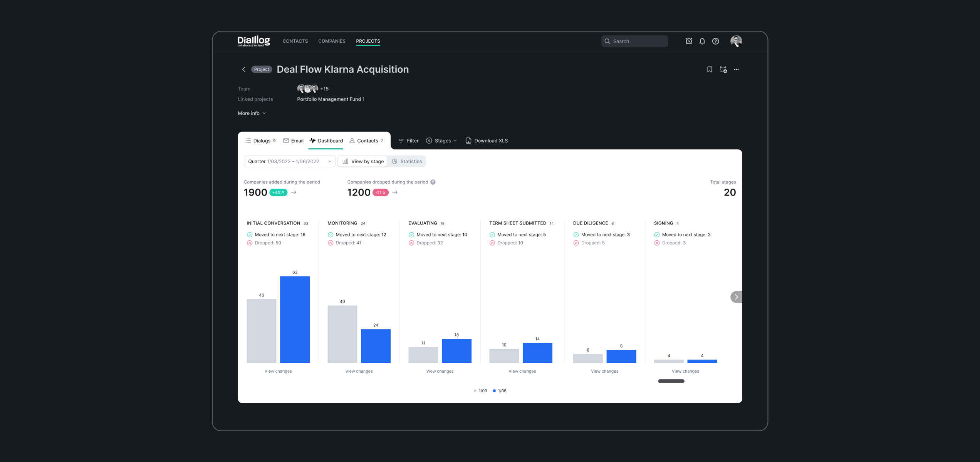Toggle the 1/06 legend series
The width and height of the screenshot is (980, 462).
[500, 391]
